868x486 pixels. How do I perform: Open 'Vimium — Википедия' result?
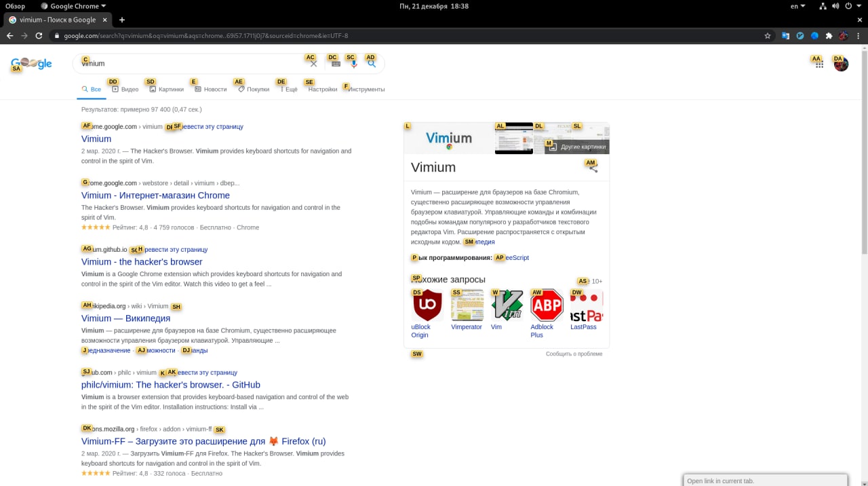(x=125, y=318)
